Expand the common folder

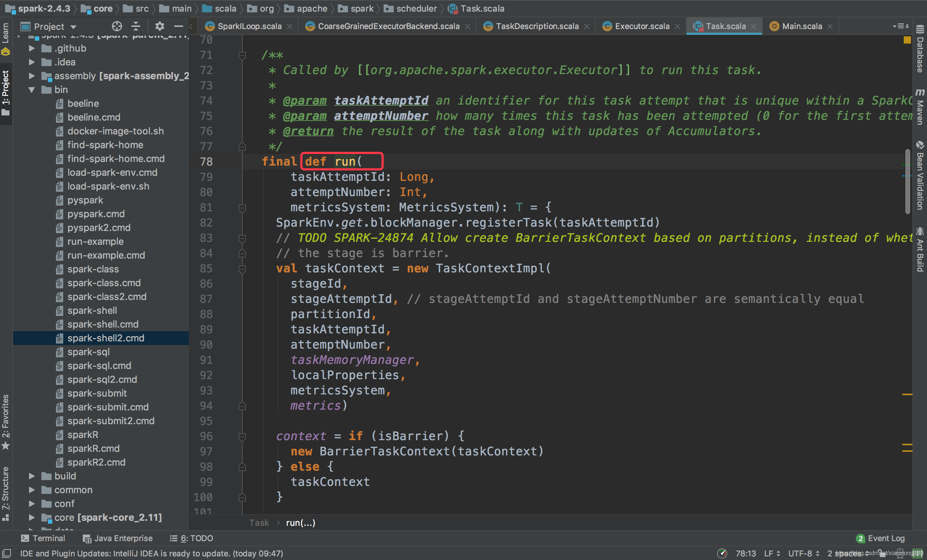[x=32, y=490]
